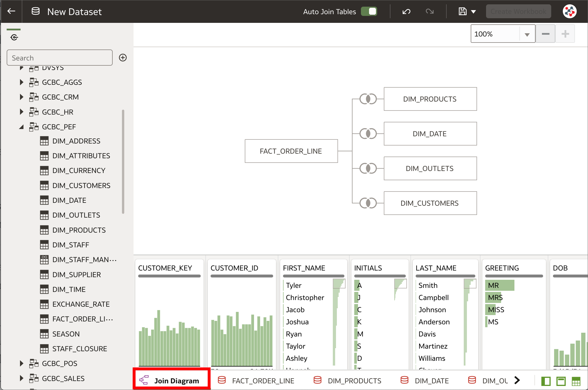Switch to the FACT_ORDER_LINE tab
This screenshot has width=588, height=390.
tap(263, 380)
